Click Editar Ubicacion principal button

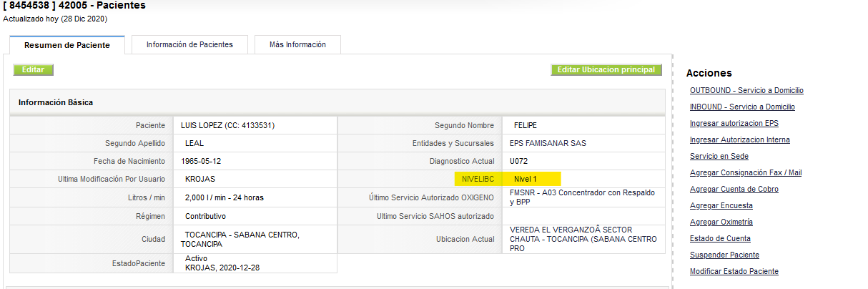point(606,70)
